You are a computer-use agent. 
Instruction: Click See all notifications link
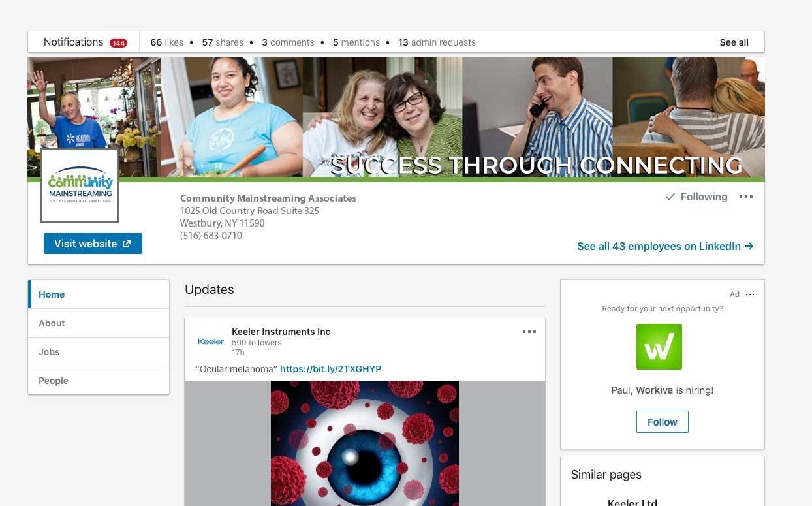click(734, 42)
